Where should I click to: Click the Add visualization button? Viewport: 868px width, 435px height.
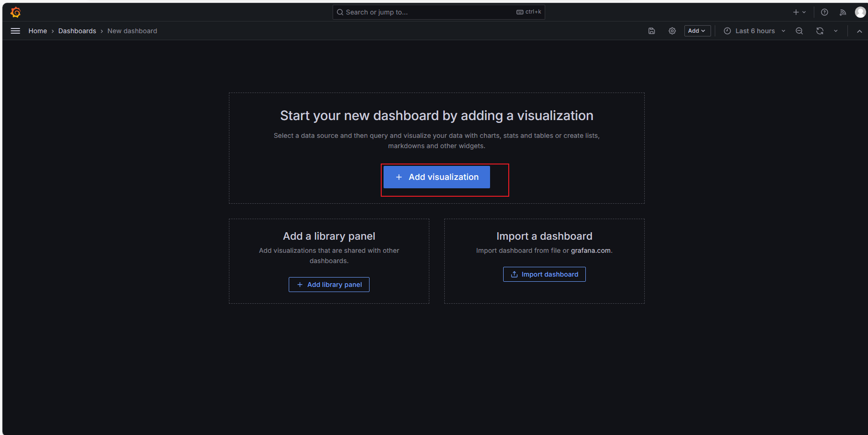tap(437, 177)
